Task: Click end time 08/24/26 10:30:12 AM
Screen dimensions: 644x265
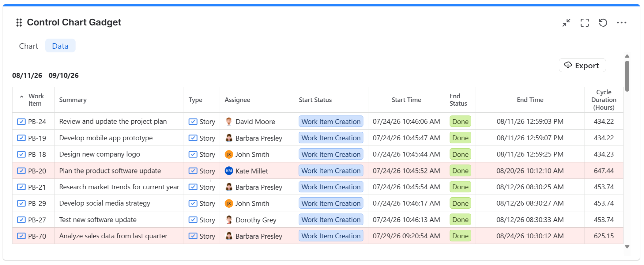Action: coord(530,236)
